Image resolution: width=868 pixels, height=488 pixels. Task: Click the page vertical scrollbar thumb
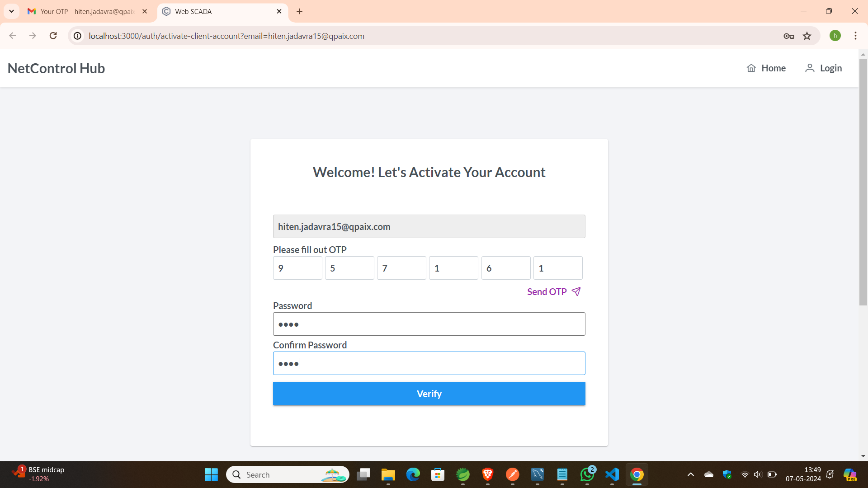coord(863,181)
